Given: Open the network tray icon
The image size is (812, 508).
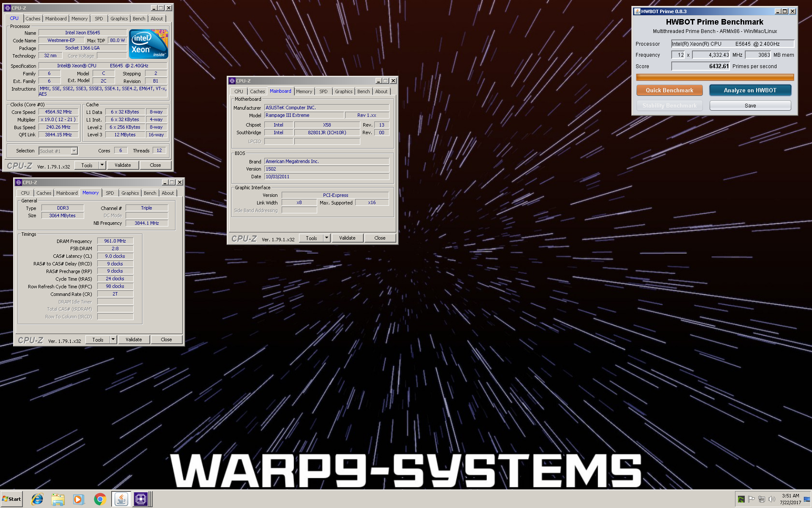Looking at the screenshot, I should [762, 499].
